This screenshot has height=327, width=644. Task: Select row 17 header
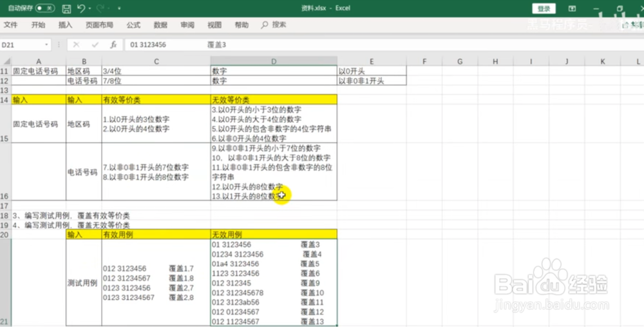click(x=5, y=206)
